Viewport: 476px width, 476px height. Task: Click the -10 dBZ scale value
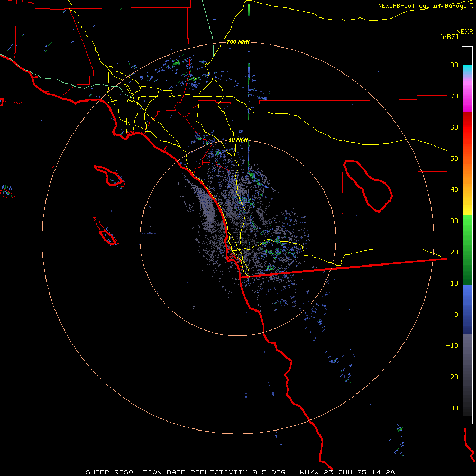point(452,346)
